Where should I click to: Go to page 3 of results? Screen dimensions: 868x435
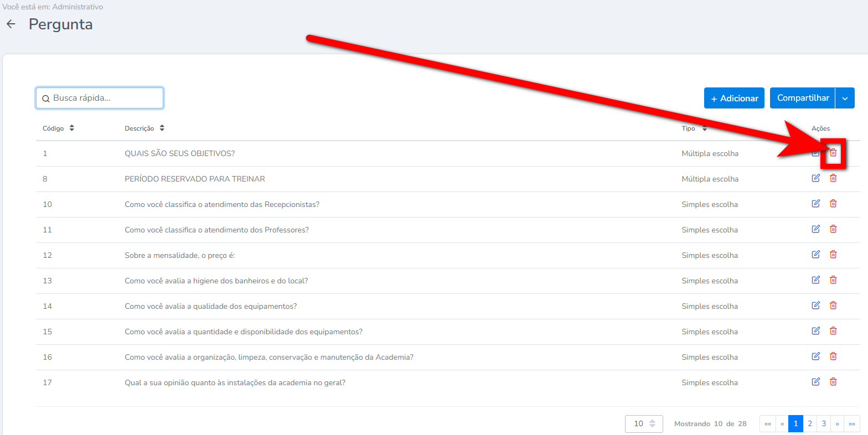[824, 423]
